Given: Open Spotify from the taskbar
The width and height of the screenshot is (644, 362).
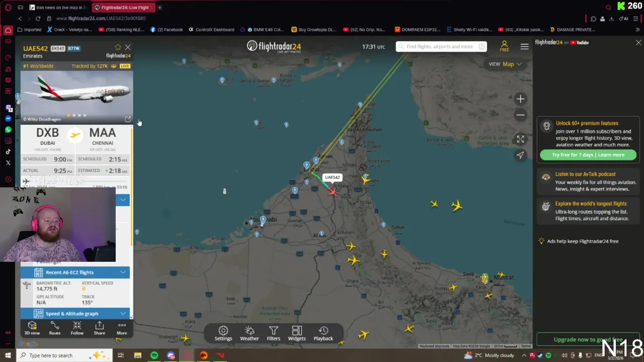Looking at the screenshot, I should 154,355.
